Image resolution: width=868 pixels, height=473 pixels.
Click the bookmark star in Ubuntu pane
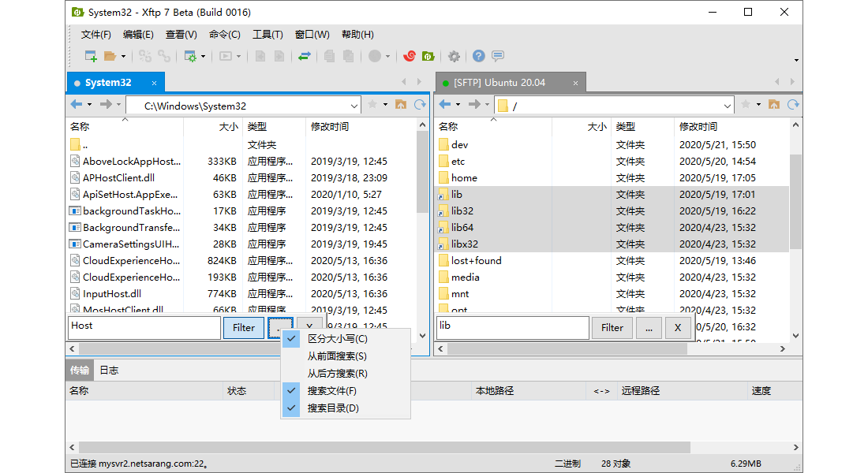(x=746, y=105)
